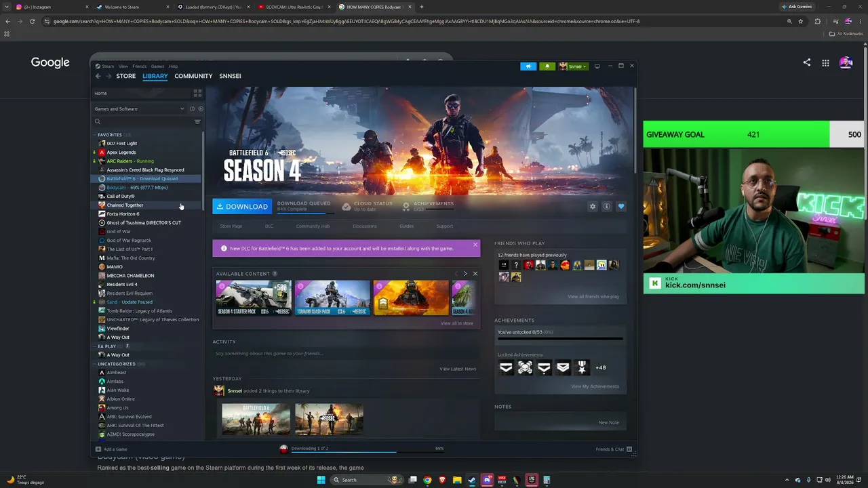Collapse the Uncategorized category
868x488 pixels.
pos(94,364)
